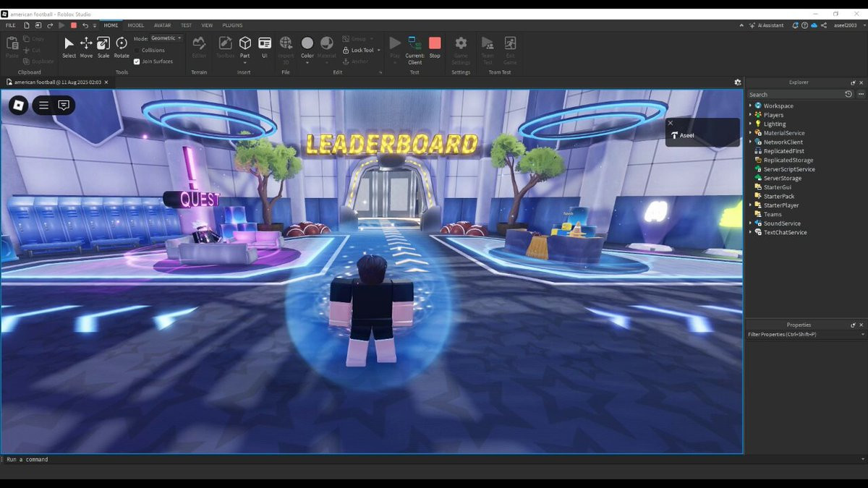Open the Roblox logo menu in game view
The image size is (868, 488).
coord(19,105)
